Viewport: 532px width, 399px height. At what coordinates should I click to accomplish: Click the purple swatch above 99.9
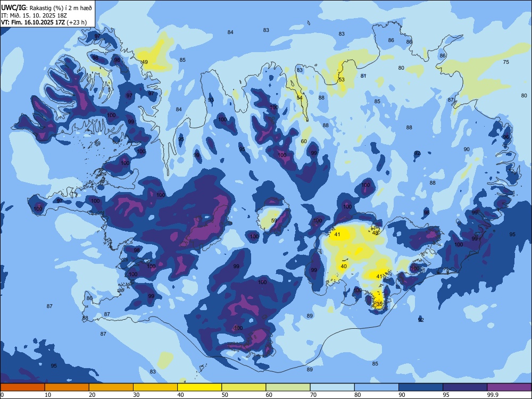[x=509, y=387]
